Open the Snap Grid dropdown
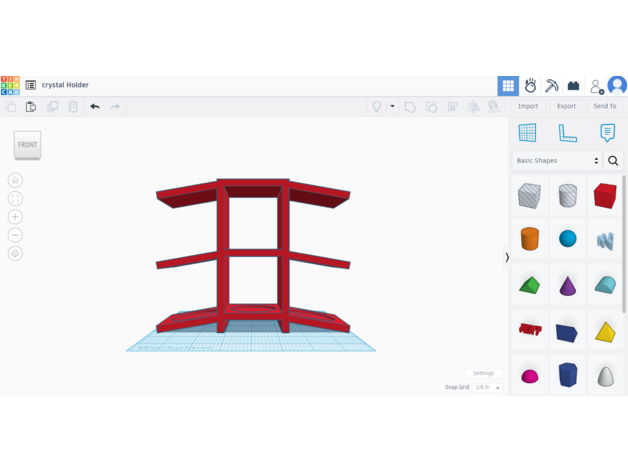The width and height of the screenshot is (628, 472). tap(487, 387)
